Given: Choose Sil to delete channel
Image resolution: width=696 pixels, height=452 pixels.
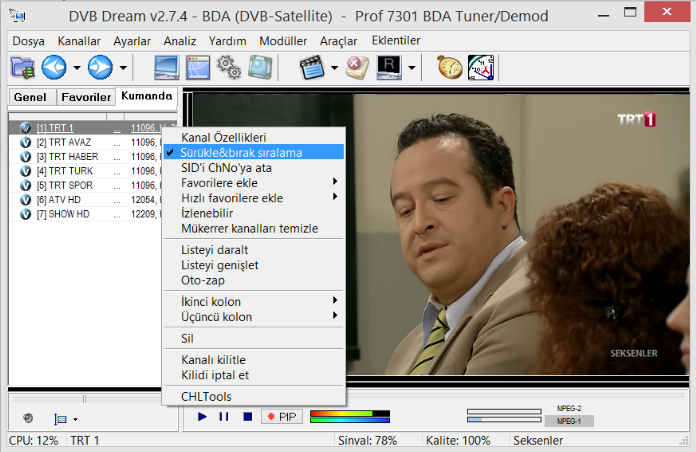Looking at the screenshot, I should coord(254,338).
